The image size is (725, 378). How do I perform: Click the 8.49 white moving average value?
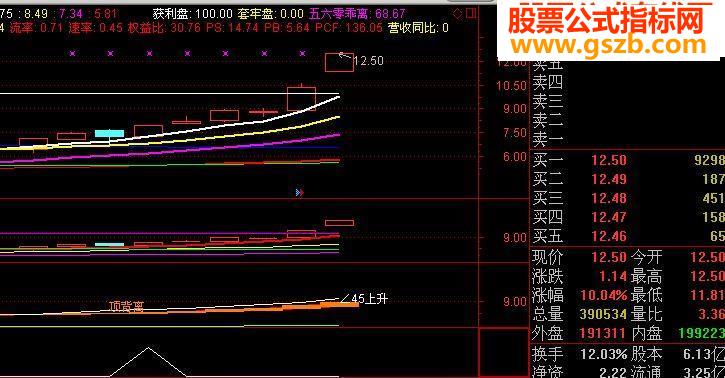coord(36,14)
